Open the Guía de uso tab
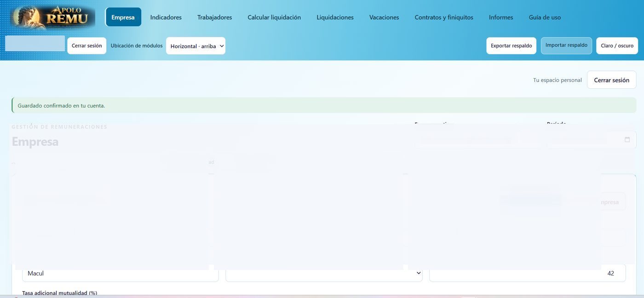Image resolution: width=644 pixels, height=298 pixels. (x=545, y=17)
